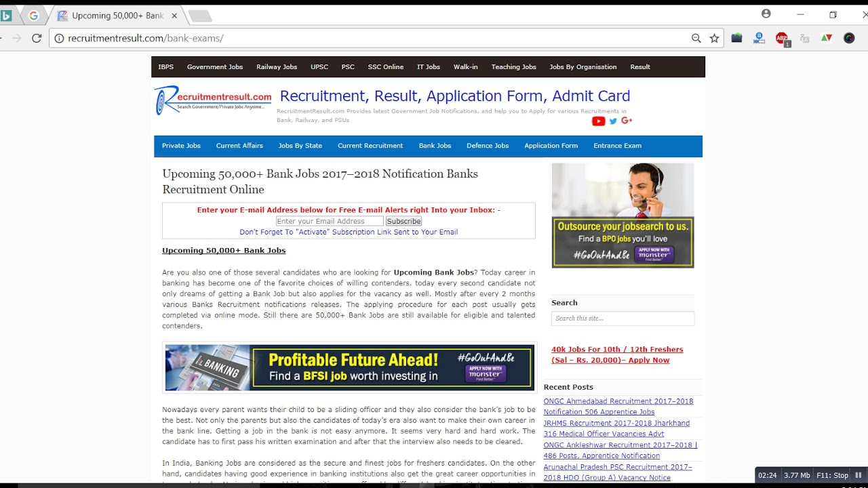Screen dimensions: 868x488
Task: Close the Upcoming 50,000+ Bank tab
Action: click(x=174, y=16)
